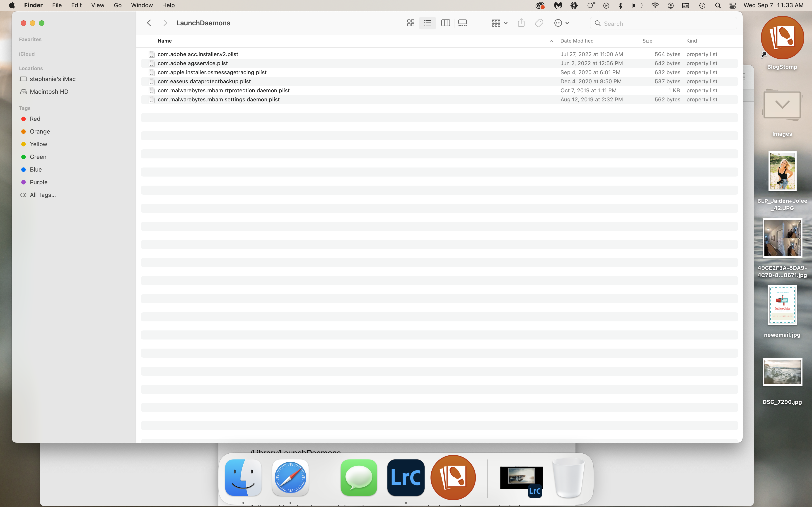Switch to column view layout
This screenshot has height=507, width=812.
pos(445,23)
